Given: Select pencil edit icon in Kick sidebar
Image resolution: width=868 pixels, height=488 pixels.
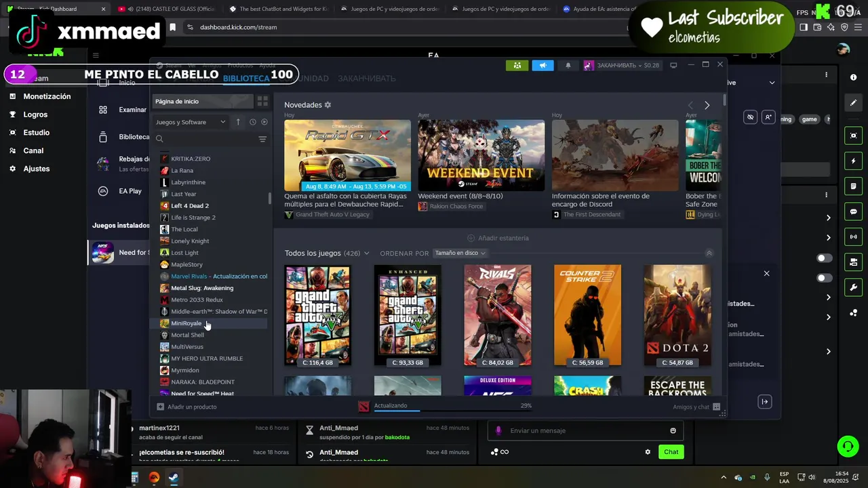Looking at the screenshot, I should tap(853, 103).
